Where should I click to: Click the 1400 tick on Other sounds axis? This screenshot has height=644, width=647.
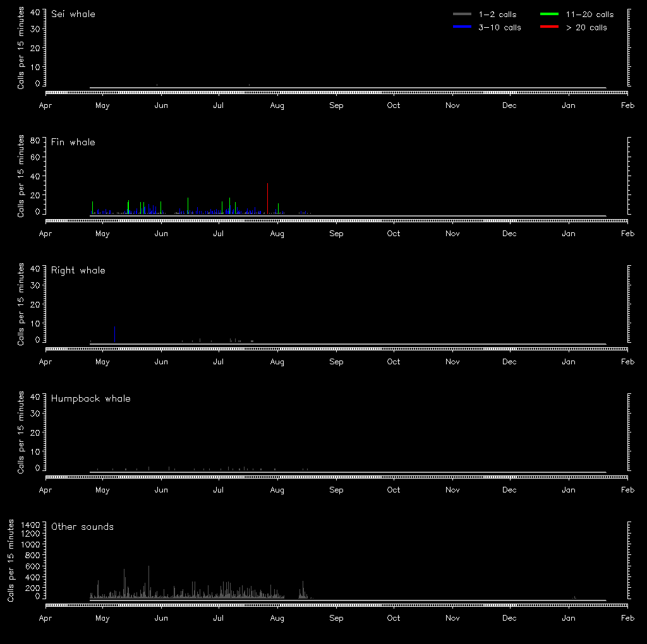tap(30, 525)
